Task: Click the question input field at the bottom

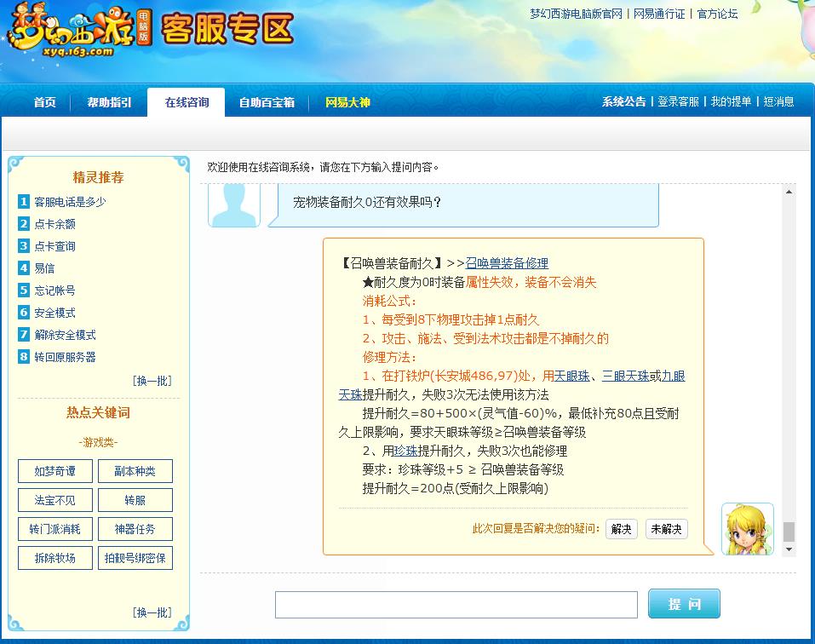Action: coord(456,603)
